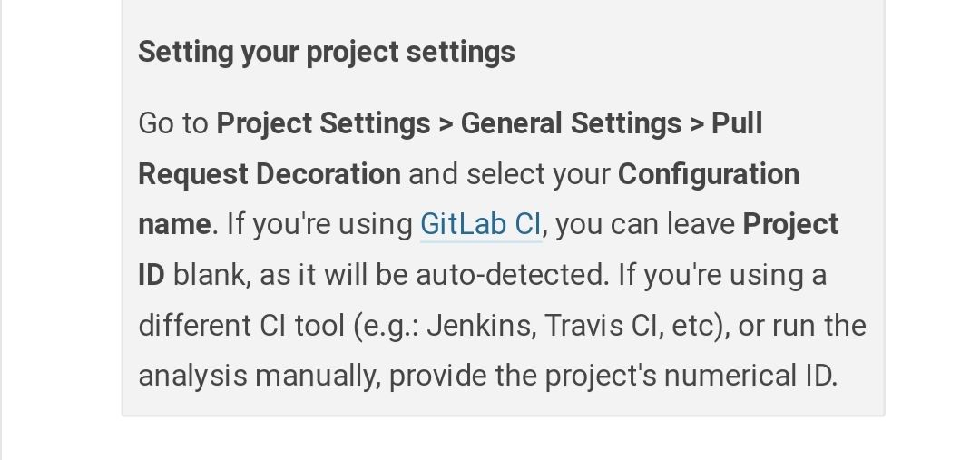Open the GitLab CI link
This screenshot has height=460, width=980.
pos(481,224)
